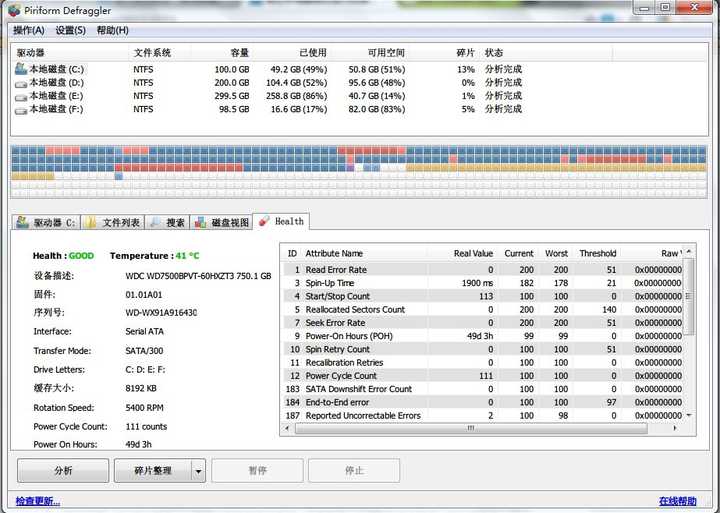Image resolution: width=720 pixels, height=513 pixels.
Task: Click the local disk (D:) drive icon
Action: coord(21,83)
